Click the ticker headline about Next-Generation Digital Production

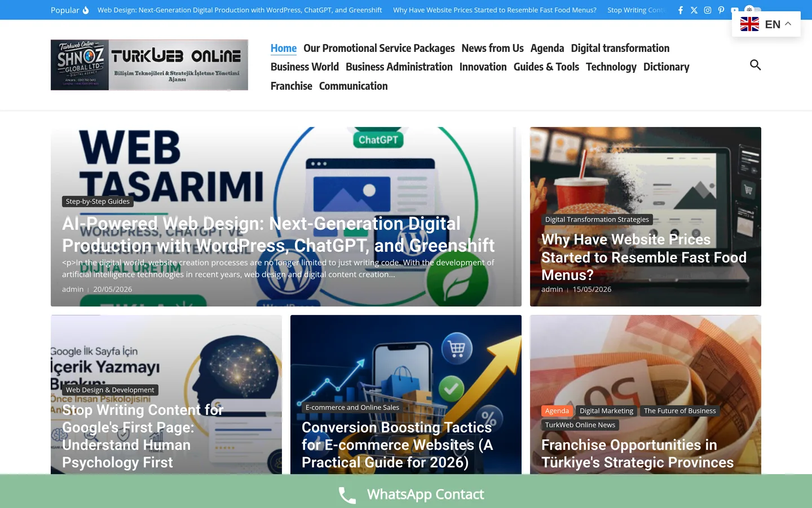tap(240, 10)
